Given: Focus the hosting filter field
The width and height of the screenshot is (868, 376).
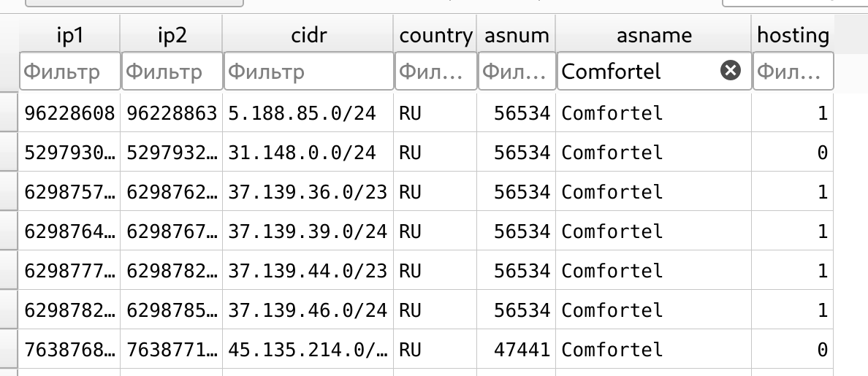Looking at the screenshot, I should click(x=793, y=72).
